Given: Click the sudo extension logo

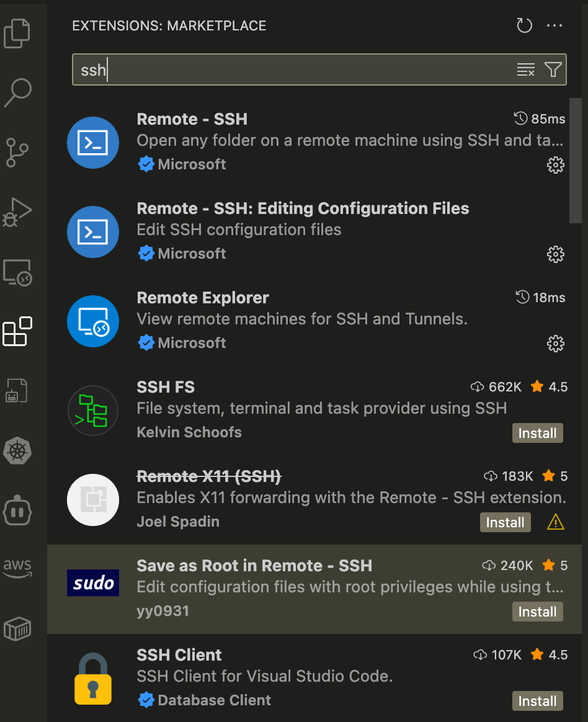Looking at the screenshot, I should [x=93, y=583].
